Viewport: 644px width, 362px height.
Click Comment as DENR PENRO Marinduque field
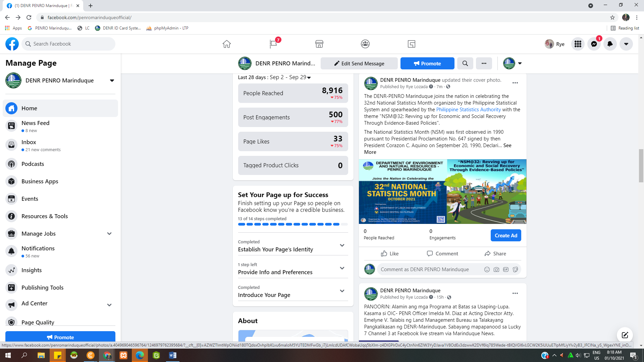[429, 269]
